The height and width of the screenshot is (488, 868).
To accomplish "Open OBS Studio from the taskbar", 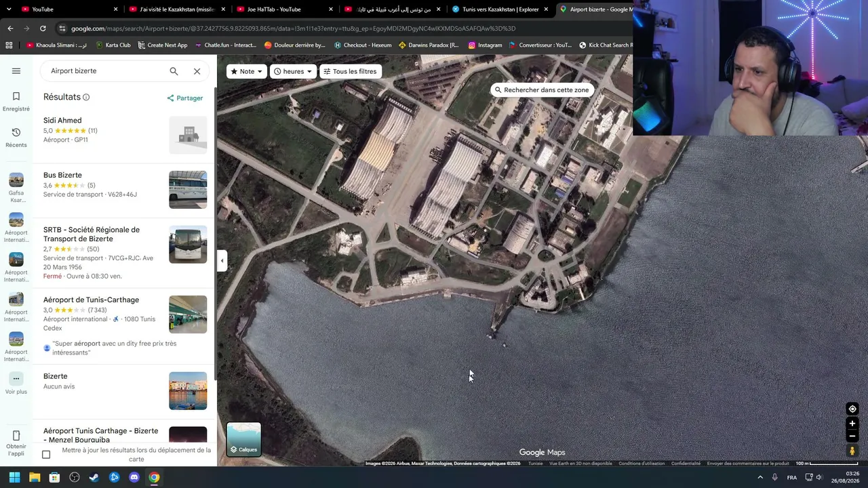I will (75, 477).
